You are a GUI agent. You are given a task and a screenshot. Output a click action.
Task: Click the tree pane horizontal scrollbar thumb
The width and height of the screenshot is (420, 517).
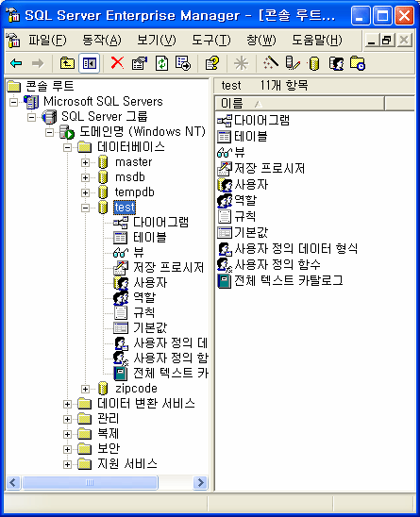90,482
